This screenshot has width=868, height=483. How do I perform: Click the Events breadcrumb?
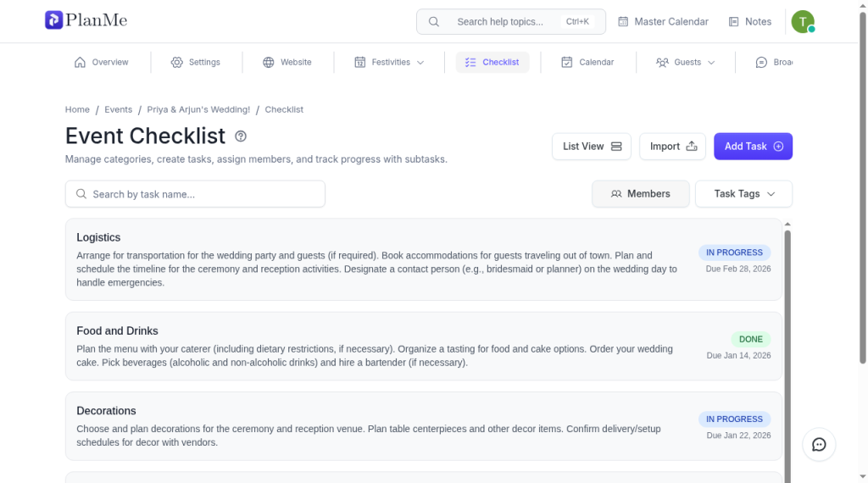tap(119, 109)
